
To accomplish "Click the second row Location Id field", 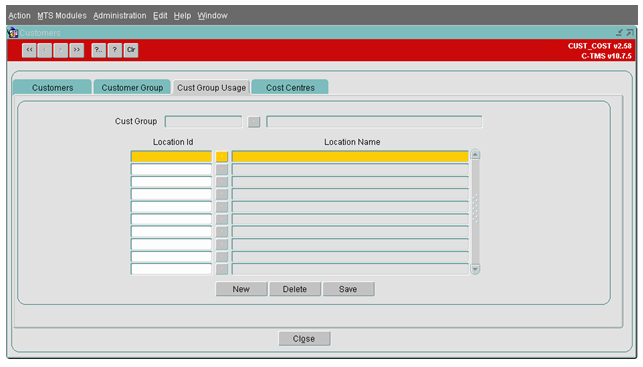I will pyautogui.click(x=171, y=169).
